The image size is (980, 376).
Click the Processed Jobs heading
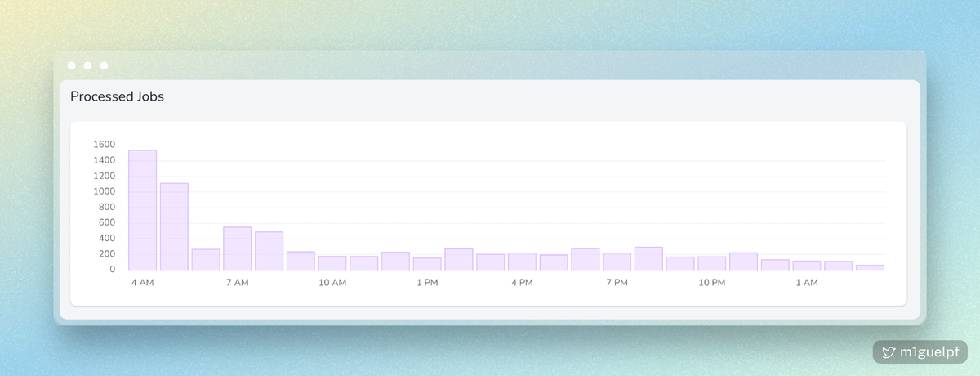tap(117, 96)
